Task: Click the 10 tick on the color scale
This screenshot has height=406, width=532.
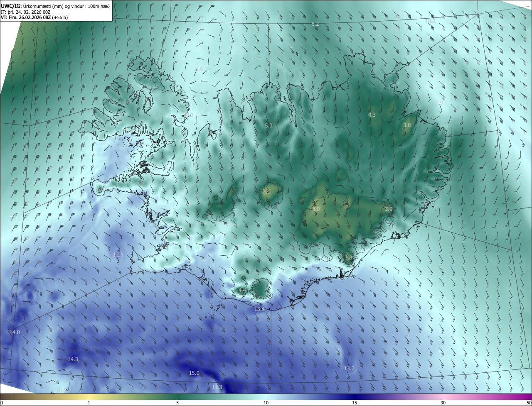Action: coord(266,403)
